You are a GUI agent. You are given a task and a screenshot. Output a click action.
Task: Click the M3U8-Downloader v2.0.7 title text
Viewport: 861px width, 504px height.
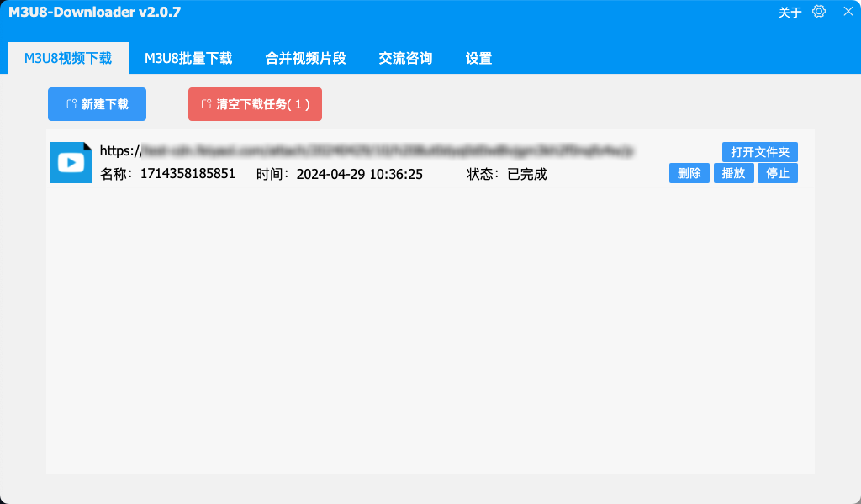point(94,13)
